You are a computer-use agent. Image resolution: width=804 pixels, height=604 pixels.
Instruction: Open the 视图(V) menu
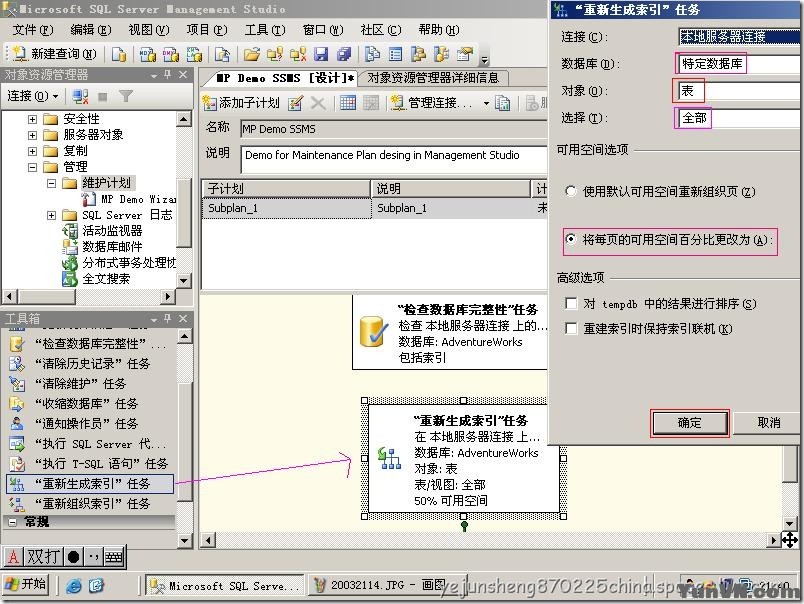pyautogui.click(x=148, y=30)
